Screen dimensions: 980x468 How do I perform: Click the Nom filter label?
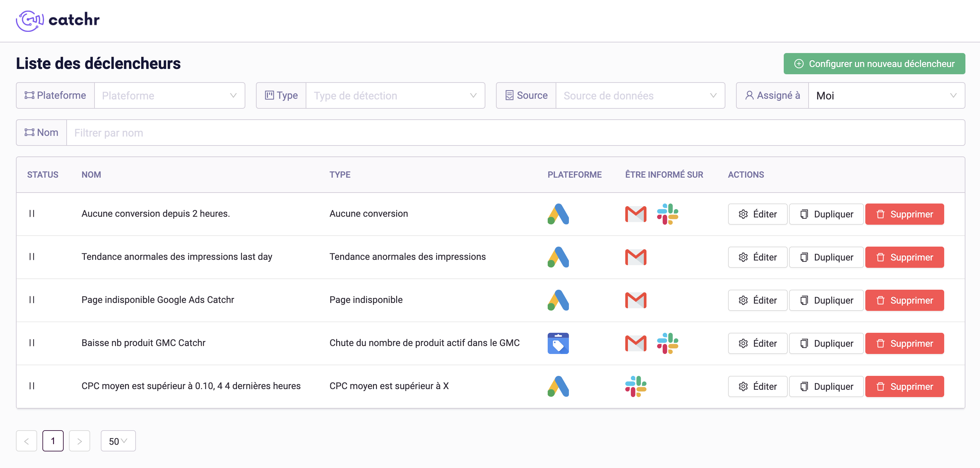pyautogui.click(x=41, y=133)
